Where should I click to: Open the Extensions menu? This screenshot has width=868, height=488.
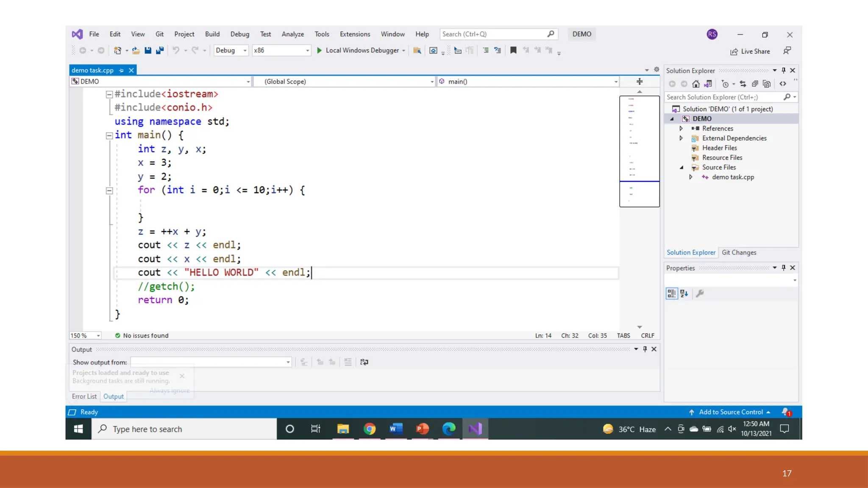click(x=355, y=34)
